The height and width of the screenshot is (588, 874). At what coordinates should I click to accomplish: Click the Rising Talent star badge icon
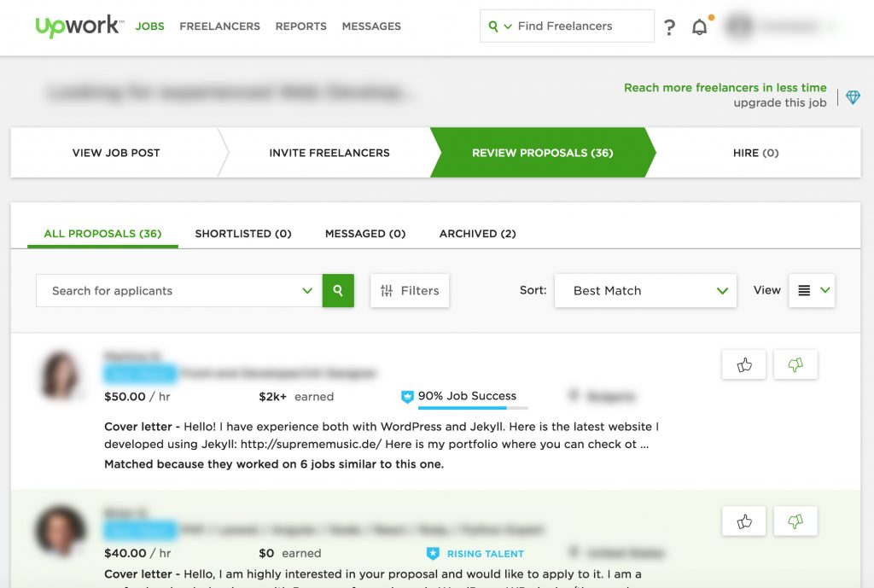click(x=433, y=554)
